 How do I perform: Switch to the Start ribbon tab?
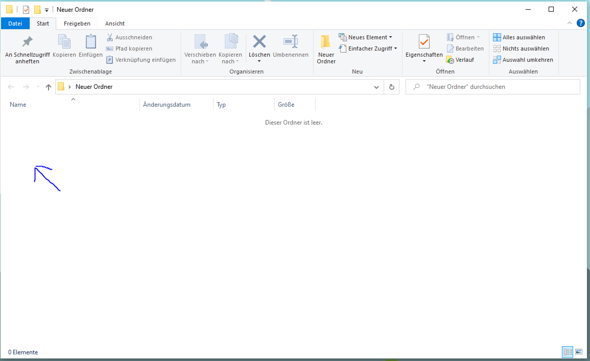pyautogui.click(x=43, y=23)
